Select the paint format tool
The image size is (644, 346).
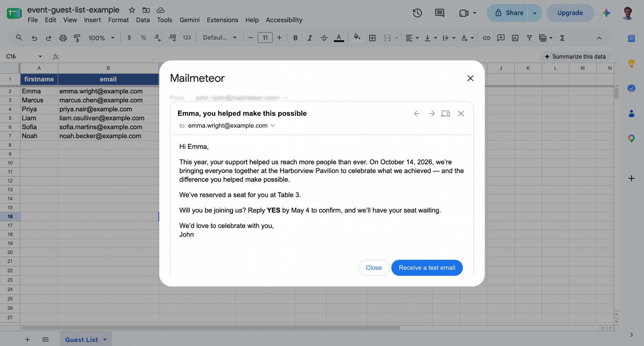77,38
